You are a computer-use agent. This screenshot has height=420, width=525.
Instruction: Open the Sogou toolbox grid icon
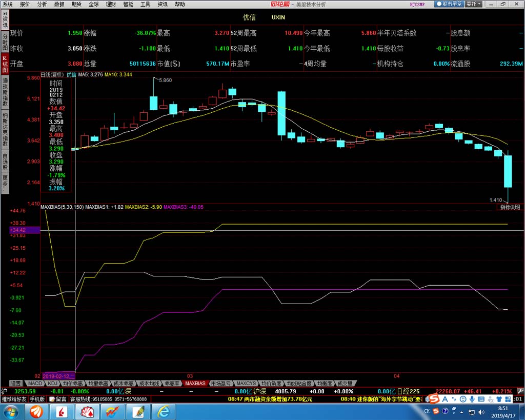(508, 399)
